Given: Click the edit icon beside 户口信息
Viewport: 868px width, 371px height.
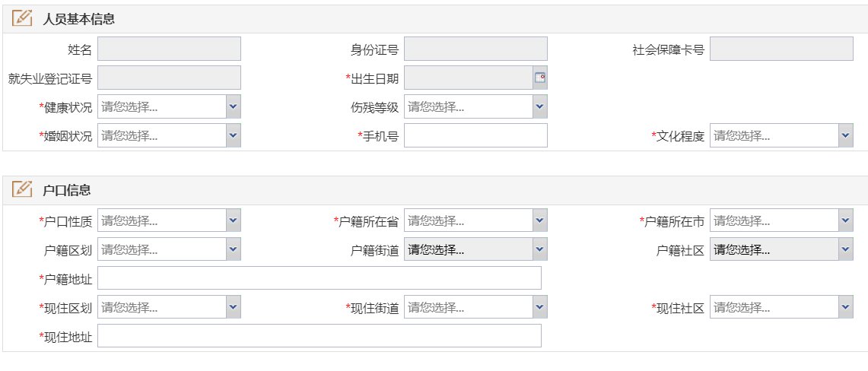Looking at the screenshot, I should 23,189.
